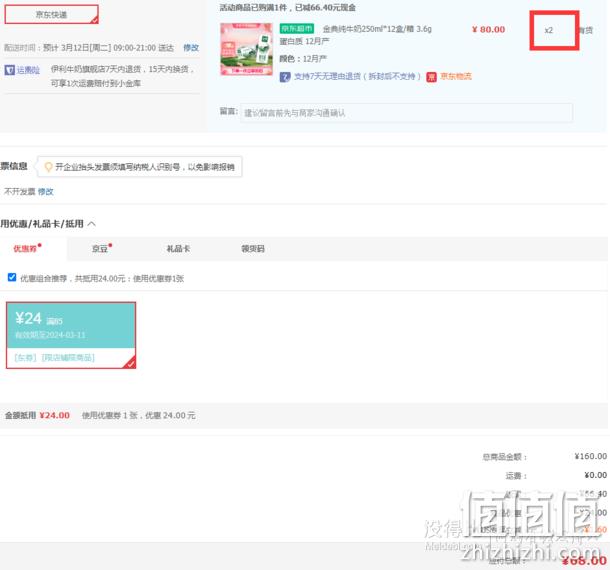Click the 不开发票 text
Viewport: 610px width, 570px height.
19,191
